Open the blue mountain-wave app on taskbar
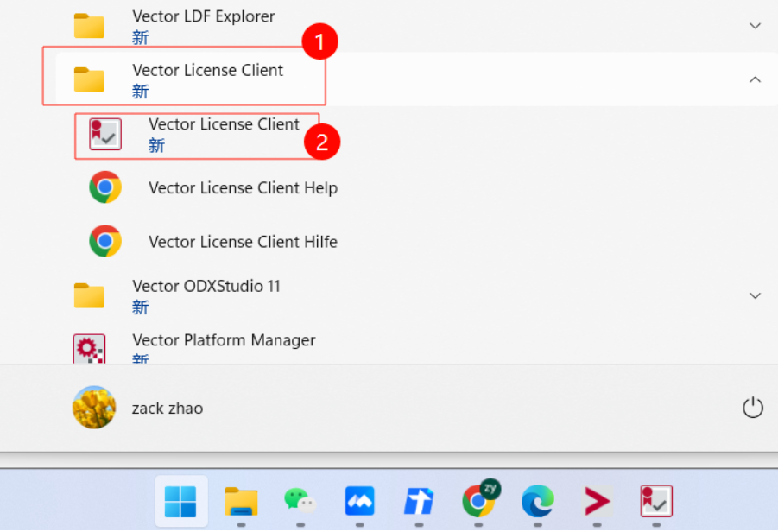The image size is (778, 532). coord(360,501)
